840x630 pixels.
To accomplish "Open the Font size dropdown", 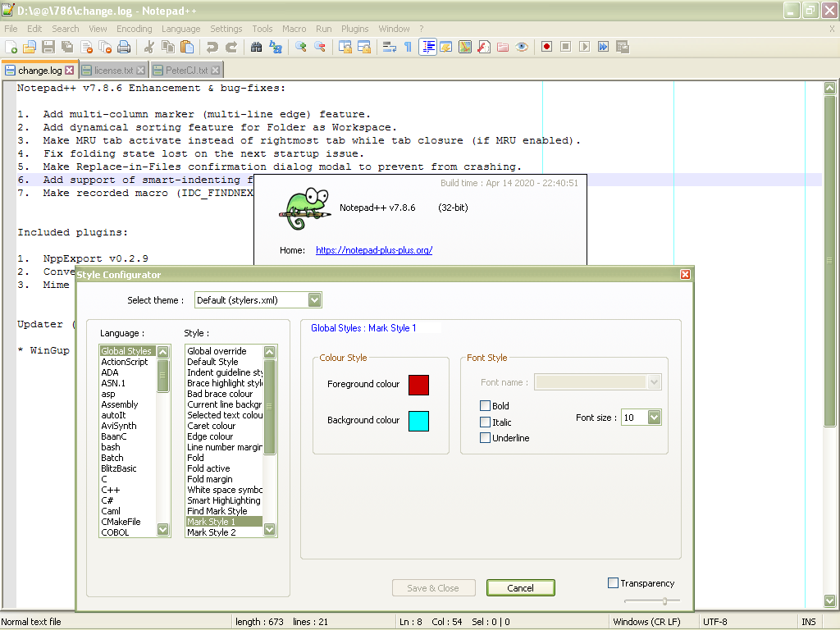I will [x=654, y=418].
